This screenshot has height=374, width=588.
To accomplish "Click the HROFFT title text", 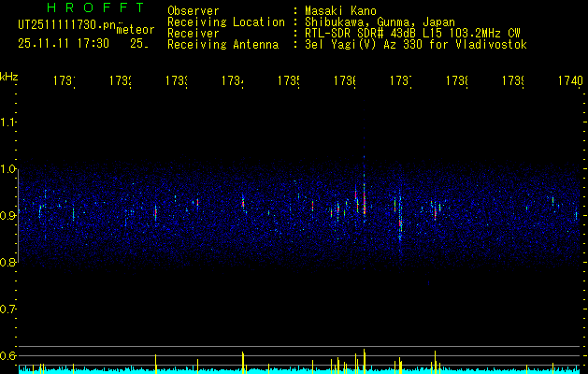I will (x=95, y=7).
